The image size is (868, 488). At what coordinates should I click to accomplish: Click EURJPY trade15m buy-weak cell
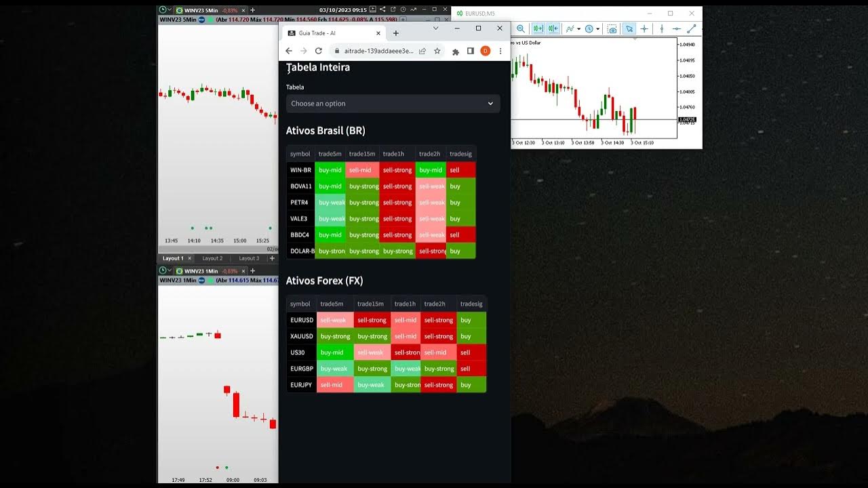coord(372,385)
